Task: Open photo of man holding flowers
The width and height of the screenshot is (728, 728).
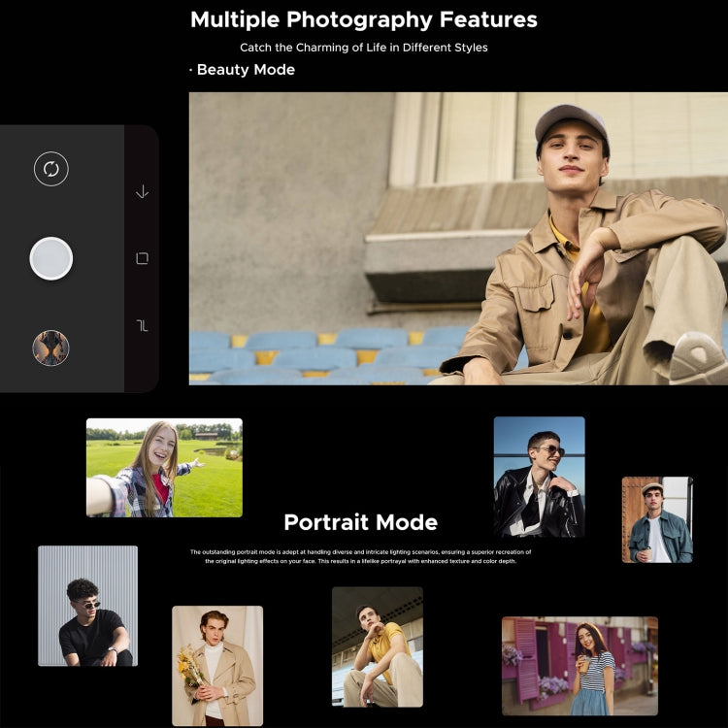Action: [x=217, y=666]
